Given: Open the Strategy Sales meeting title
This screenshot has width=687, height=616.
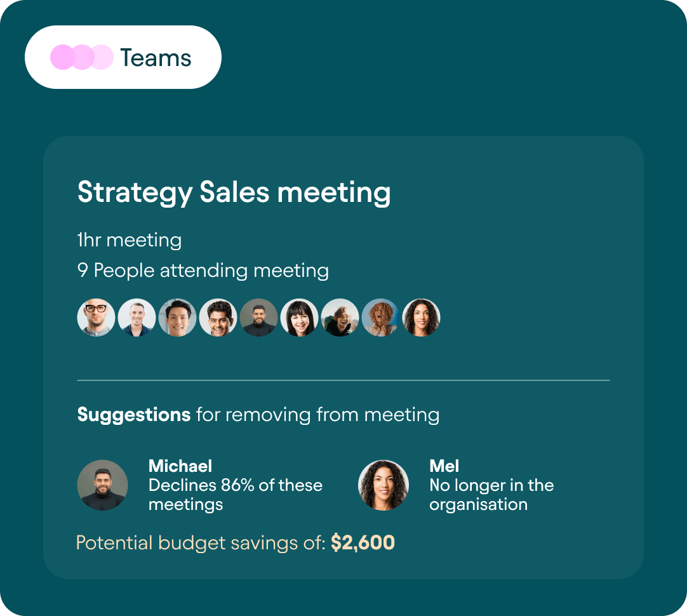Looking at the screenshot, I should pos(234,192).
